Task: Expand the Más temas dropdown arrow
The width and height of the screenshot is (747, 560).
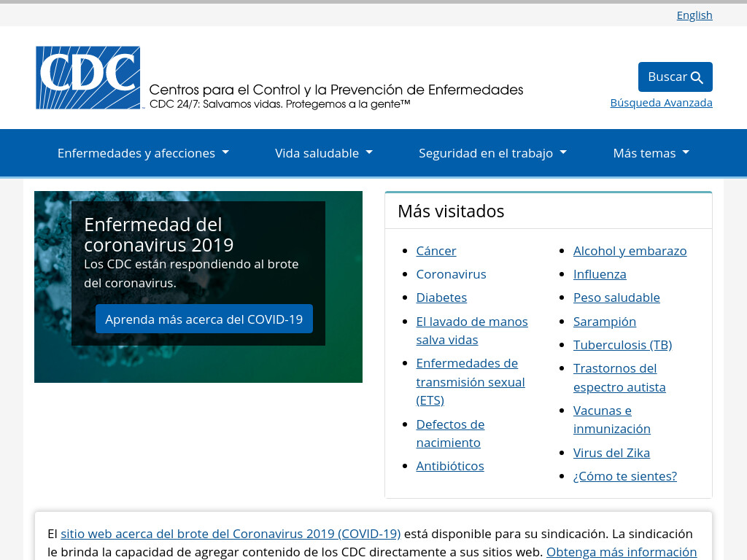Action: tap(686, 152)
